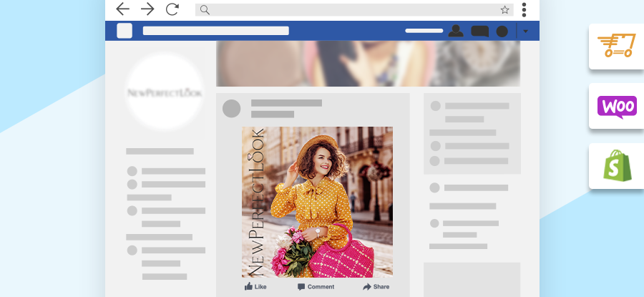
Task: Open the NewPerfectLook post image
Action: click(x=317, y=202)
